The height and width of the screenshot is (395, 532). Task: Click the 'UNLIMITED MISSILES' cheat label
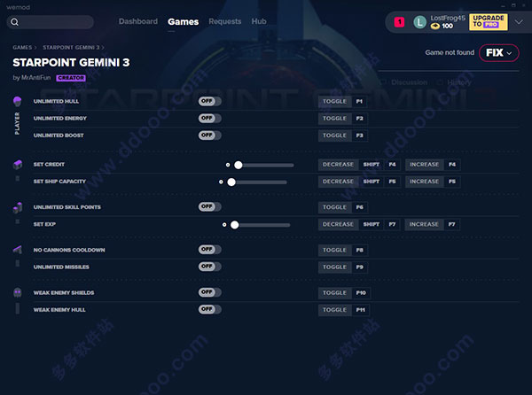click(x=61, y=267)
